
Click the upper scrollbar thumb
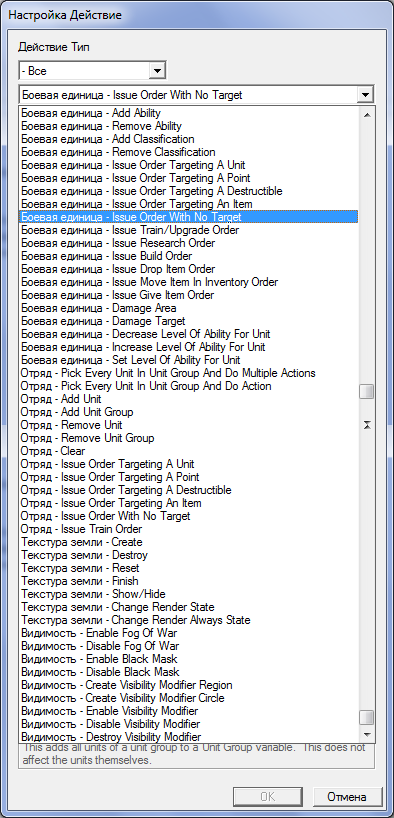click(x=367, y=392)
